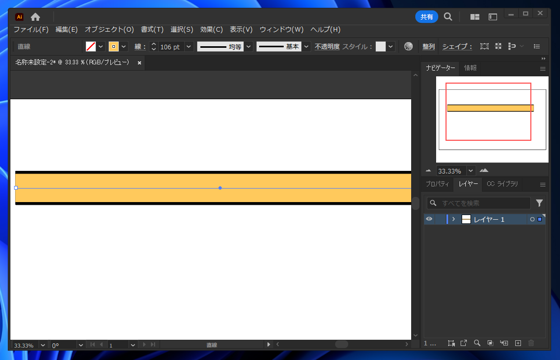Click the レイヤー 1 target circle
Image resolution: width=560 pixels, height=360 pixels.
[x=532, y=219]
